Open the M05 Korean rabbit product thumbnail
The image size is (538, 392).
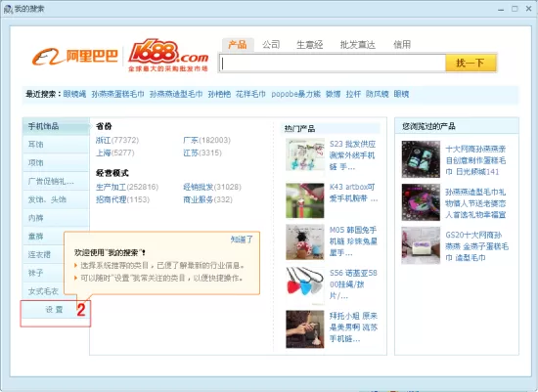(x=305, y=242)
